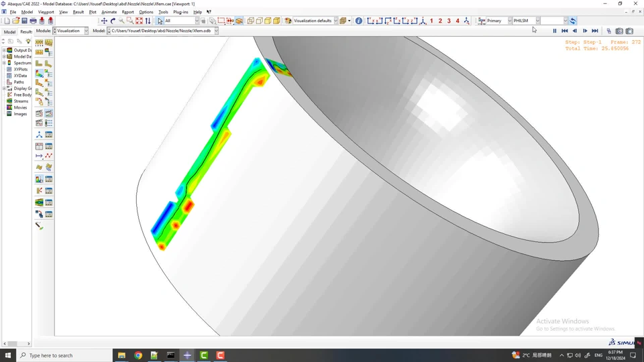
Task: Pause the animation playback
Action: pyautogui.click(x=555, y=31)
